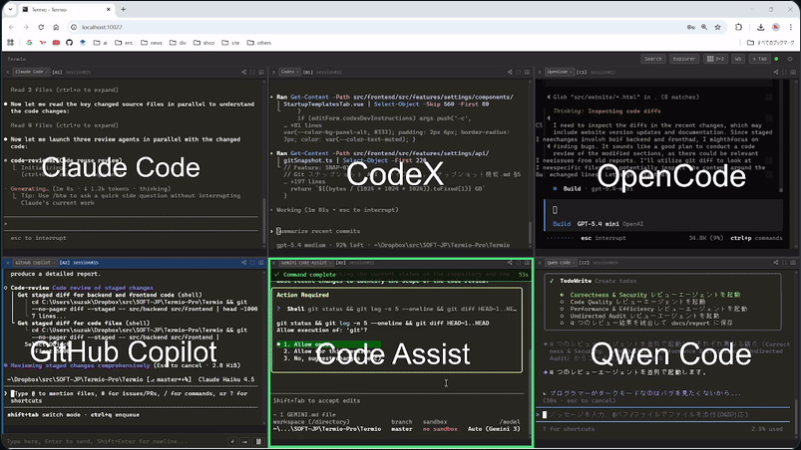Open the GitHub bookmark icon
The height and width of the screenshot is (450, 801).
(x=69, y=43)
